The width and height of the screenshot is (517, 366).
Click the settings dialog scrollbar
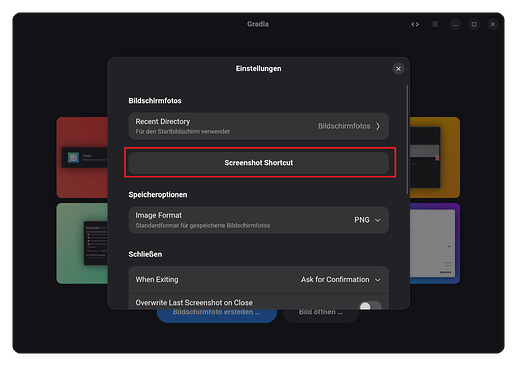pyautogui.click(x=407, y=139)
